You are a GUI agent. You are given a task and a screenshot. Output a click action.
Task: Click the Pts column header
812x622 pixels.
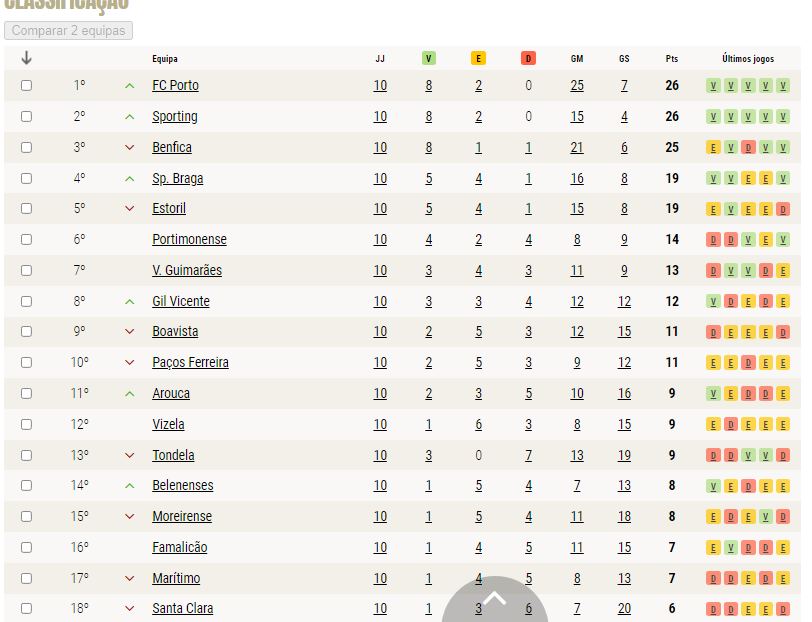click(x=672, y=59)
